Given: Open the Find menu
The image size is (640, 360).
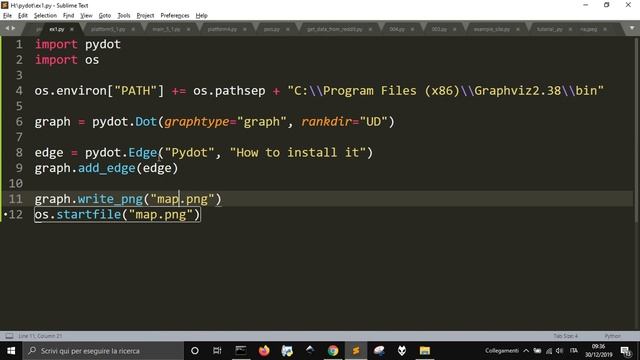Looking at the screenshot, I should 69,16.
